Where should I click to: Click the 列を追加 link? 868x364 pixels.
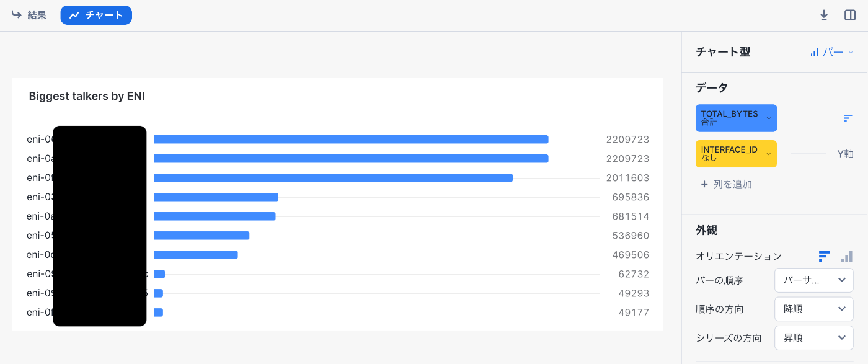pyautogui.click(x=732, y=184)
